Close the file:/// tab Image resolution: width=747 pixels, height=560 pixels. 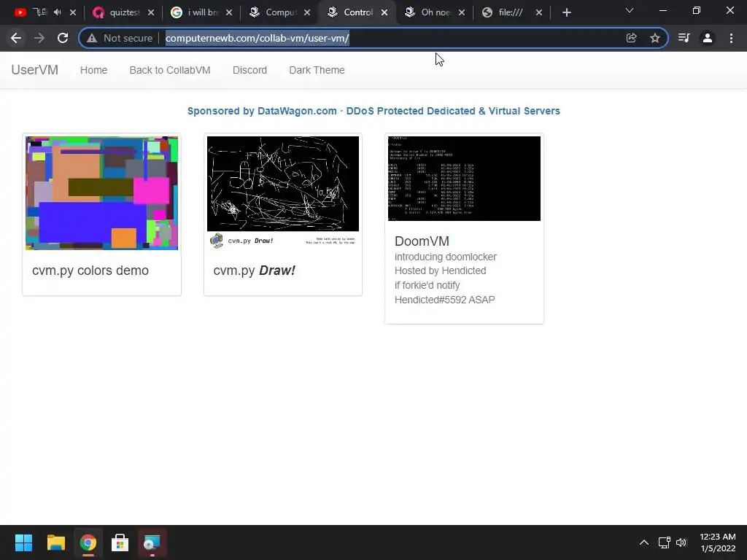click(539, 12)
